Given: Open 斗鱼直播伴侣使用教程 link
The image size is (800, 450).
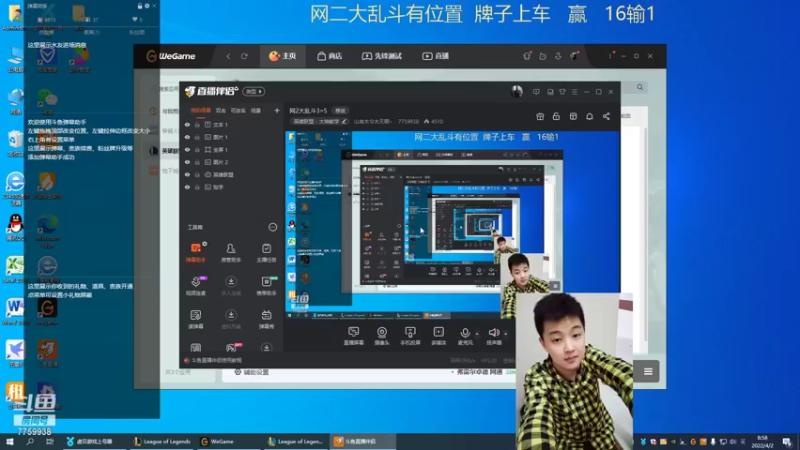Looking at the screenshot, I should [213, 360].
